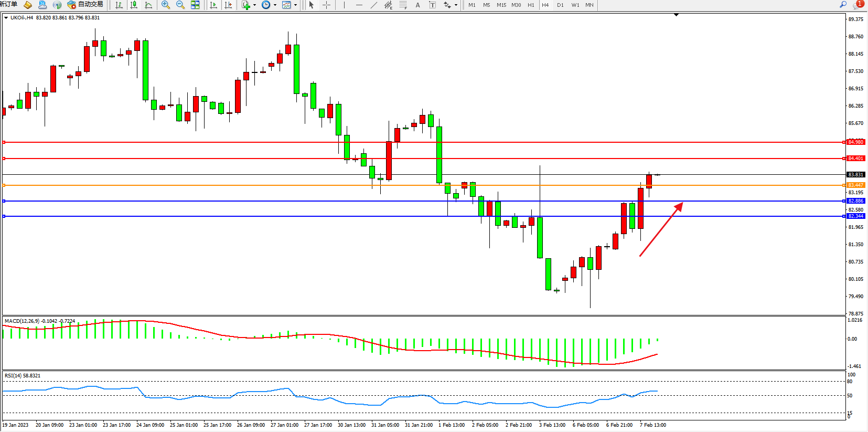Click the zoom in magnifier icon
This screenshot has width=868, height=432.
click(x=166, y=5)
